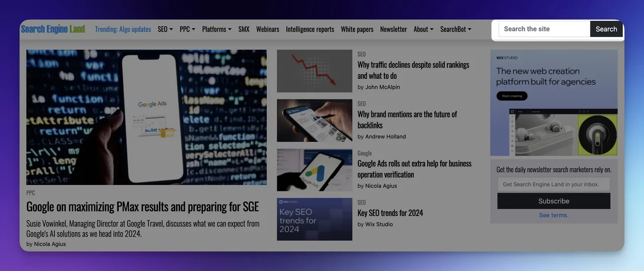The height and width of the screenshot is (271, 644).
Task: Click the Search Engine Land logo
Action: (53, 29)
